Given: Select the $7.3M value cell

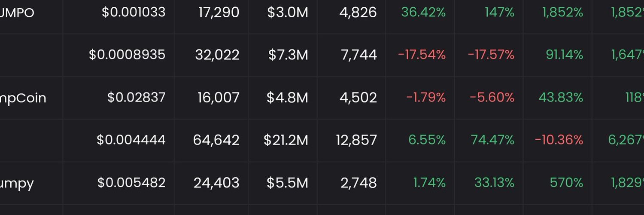Looking at the screenshot, I should coord(288,55).
